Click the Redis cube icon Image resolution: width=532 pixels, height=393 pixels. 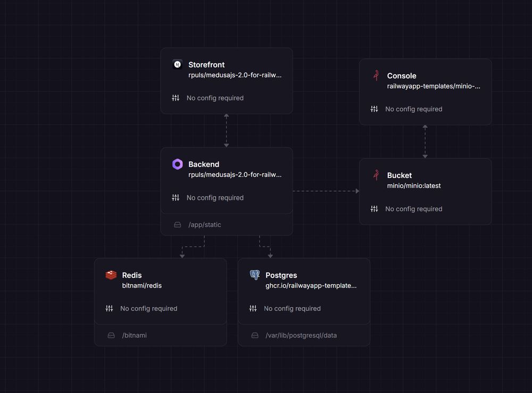(111, 275)
